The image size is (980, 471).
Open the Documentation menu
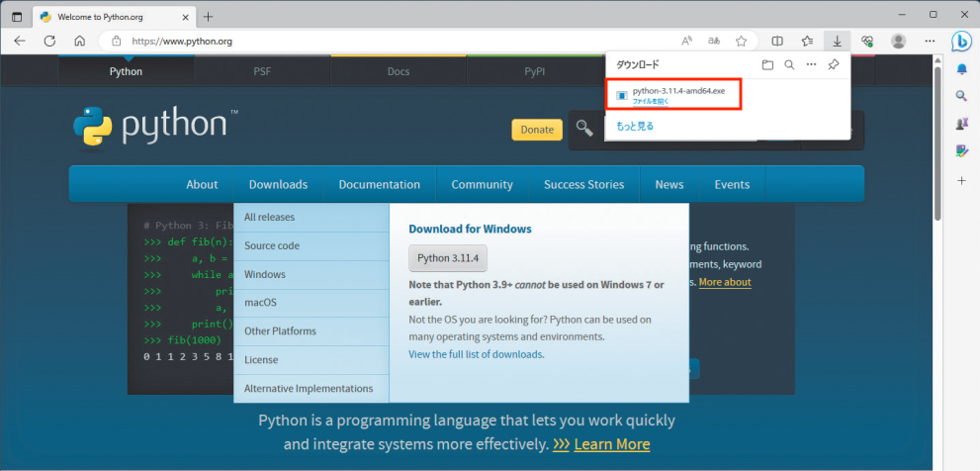point(380,184)
